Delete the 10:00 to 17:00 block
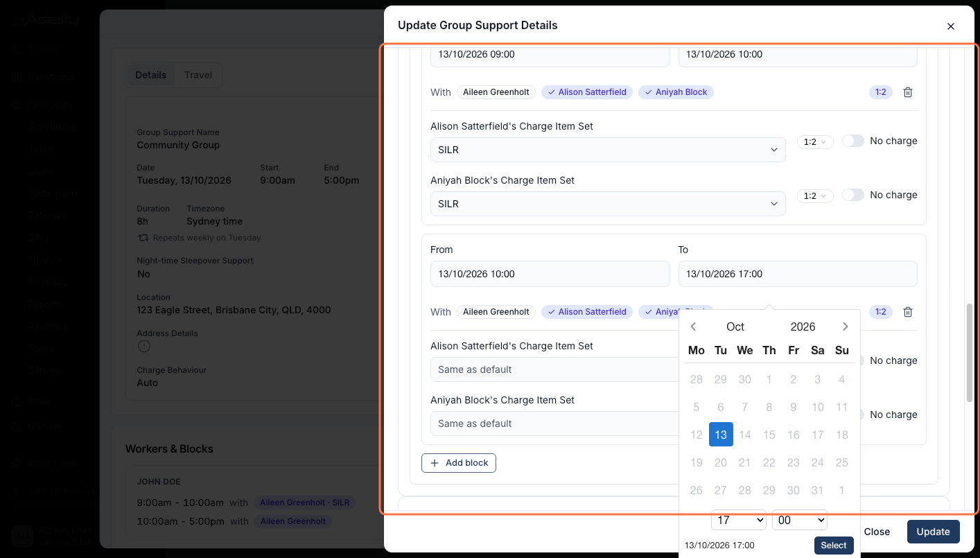The height and width of the screenshot is (558, 980). 908,312
